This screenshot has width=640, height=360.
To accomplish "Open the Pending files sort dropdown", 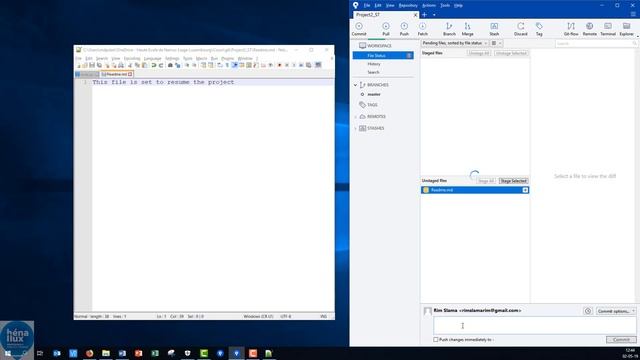I will (454, 43).
